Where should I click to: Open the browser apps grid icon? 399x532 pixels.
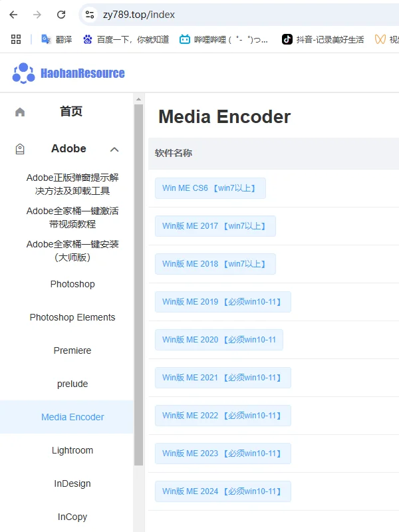point(16,39)
